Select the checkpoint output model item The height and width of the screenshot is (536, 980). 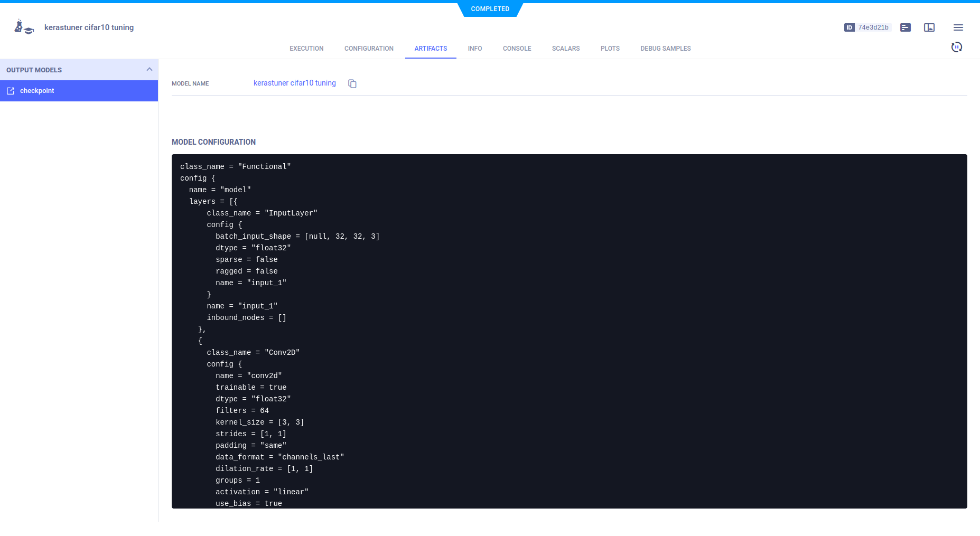pos(79,91)
